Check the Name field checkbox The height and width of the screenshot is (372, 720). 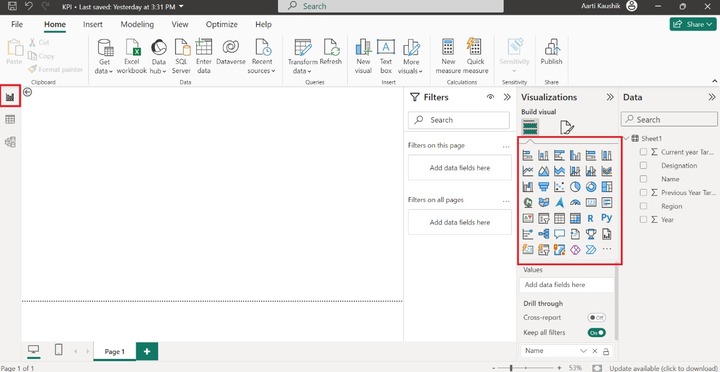click(643, 179)
